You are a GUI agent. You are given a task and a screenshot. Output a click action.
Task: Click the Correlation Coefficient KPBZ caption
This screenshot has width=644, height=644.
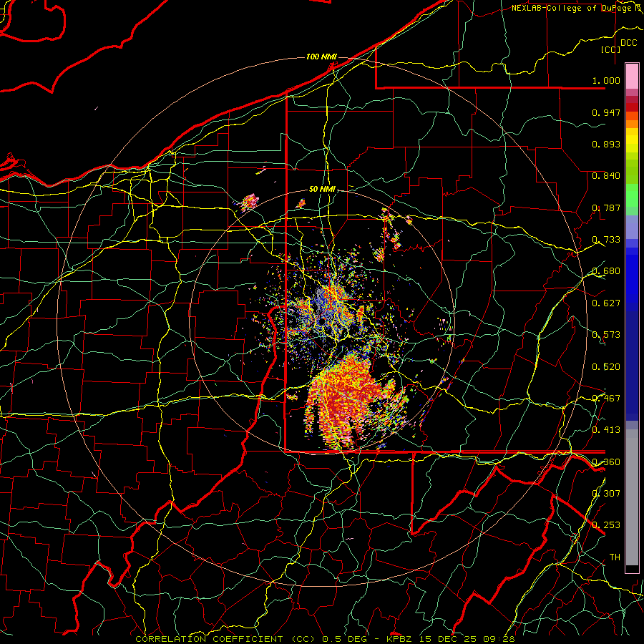tap(325, 639)
